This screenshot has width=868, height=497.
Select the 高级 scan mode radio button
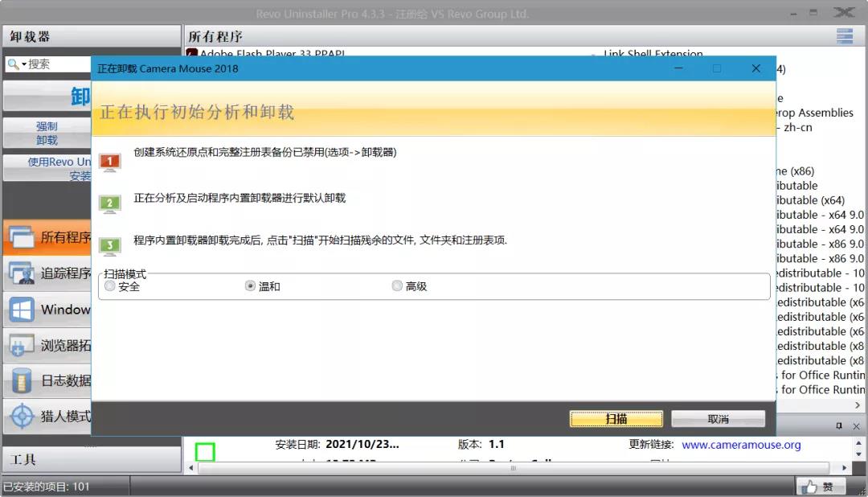click(x=397, y=286)
